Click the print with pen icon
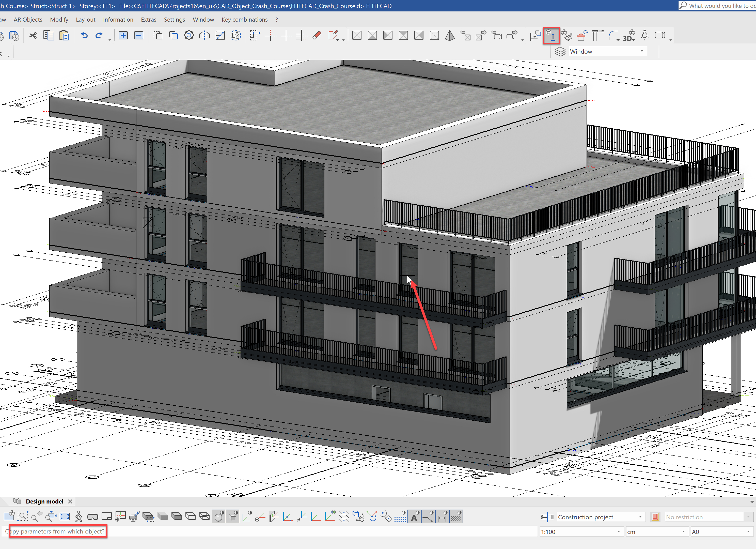This screenshot has width=756, height=549. coord(134,517)
